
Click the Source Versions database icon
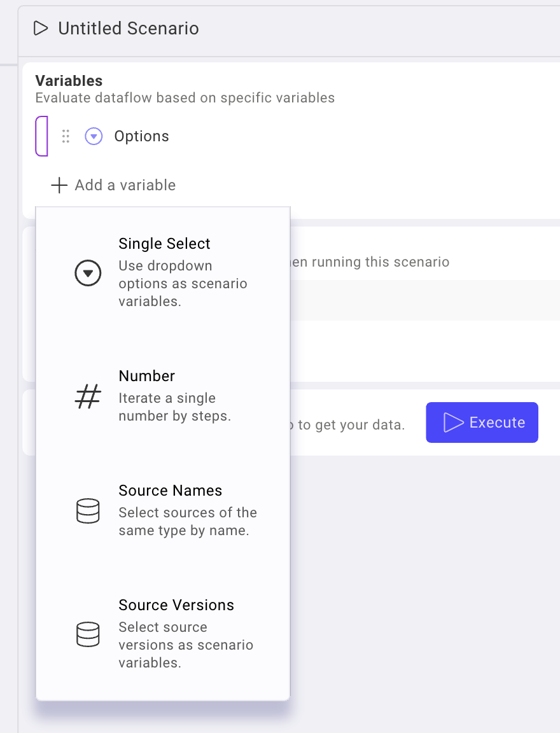[88, 634]
